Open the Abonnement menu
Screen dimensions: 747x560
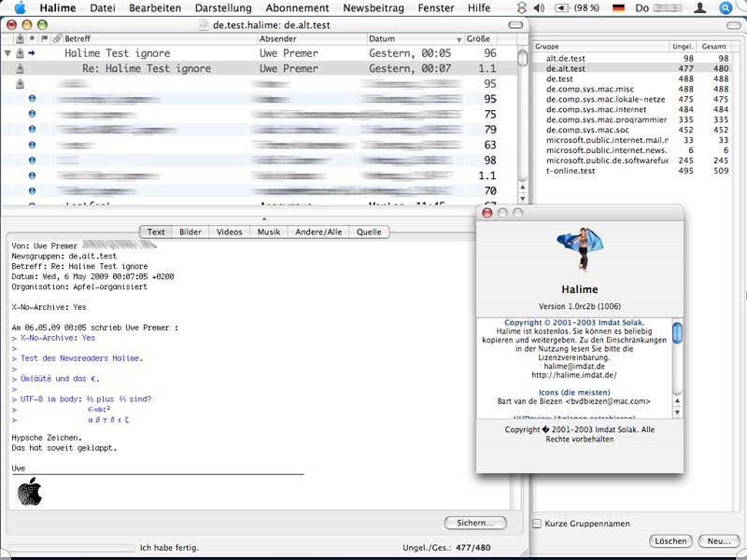tap(297, 7)
